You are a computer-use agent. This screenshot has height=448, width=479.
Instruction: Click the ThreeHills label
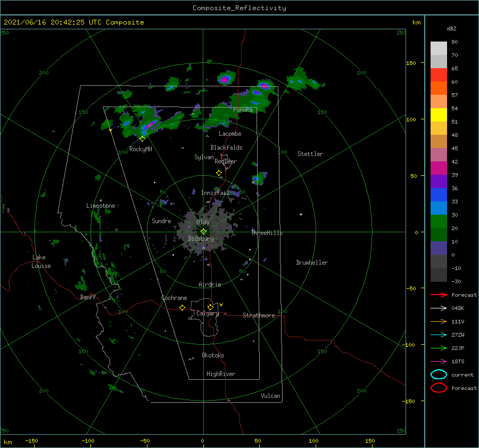pos(267,233)
